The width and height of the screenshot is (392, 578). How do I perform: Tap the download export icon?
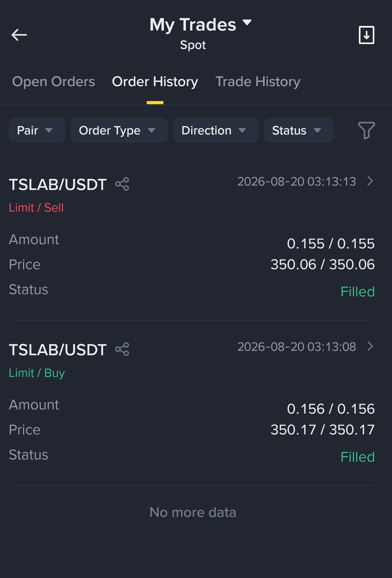[x=366, y=35]
